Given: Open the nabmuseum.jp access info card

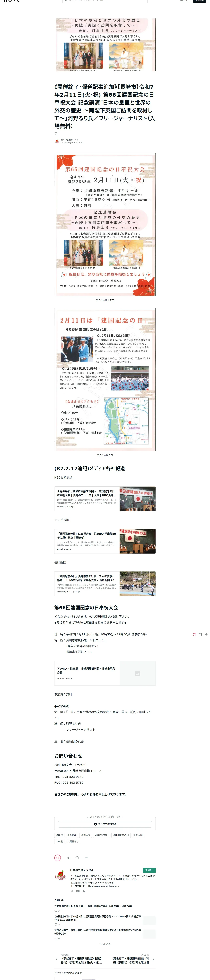Looking at the screenshot, I should [105, 673].
